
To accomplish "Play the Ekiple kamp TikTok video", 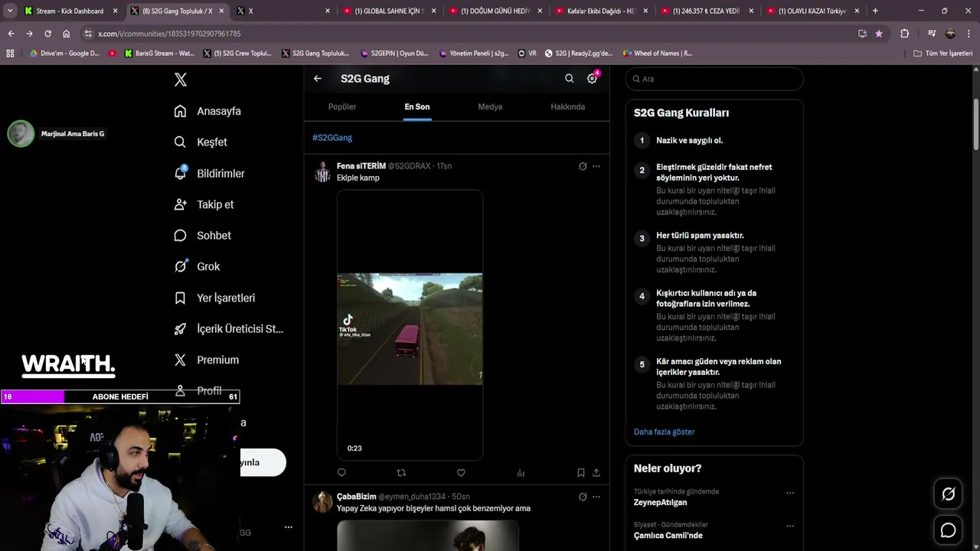I will pyautogui.click(x=410, y=325).
